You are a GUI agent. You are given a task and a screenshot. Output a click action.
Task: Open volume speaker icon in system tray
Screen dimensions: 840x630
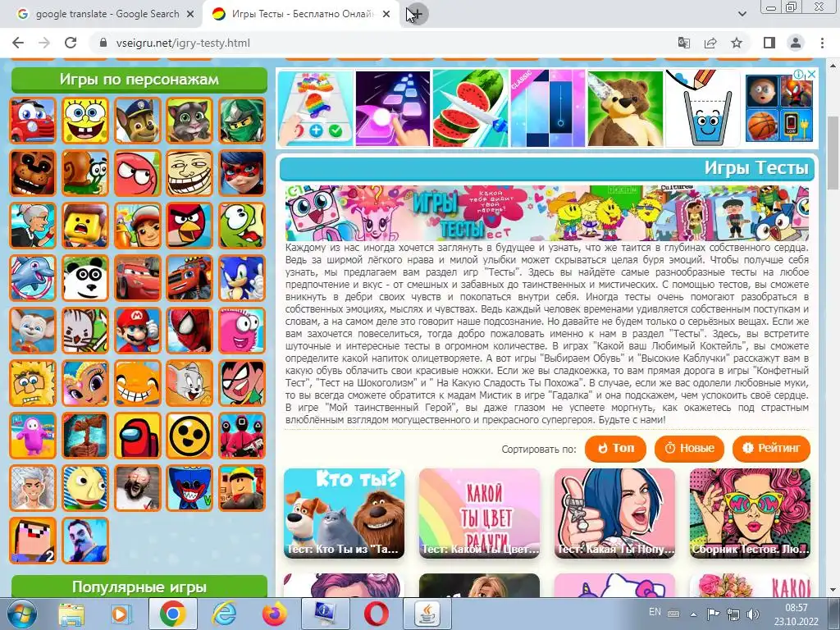click(x=752, y=614)
